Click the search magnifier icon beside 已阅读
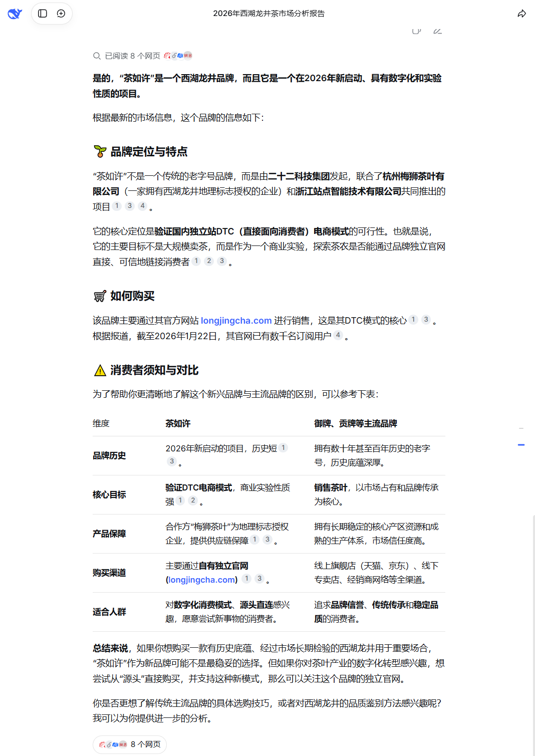 (97, 56)
